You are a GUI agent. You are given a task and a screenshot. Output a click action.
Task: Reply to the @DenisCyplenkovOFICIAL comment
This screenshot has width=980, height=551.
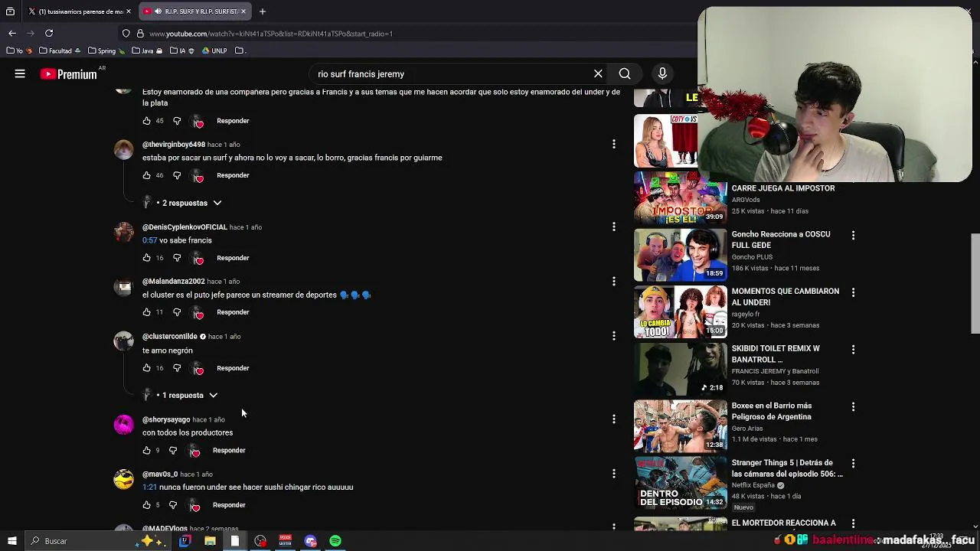click(233, 258)
